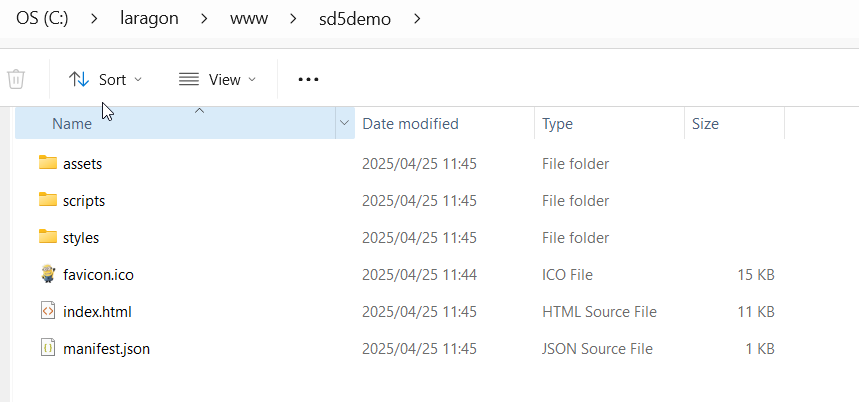Viewport: 859px width, 402px height.
Task: Select the manifest.json file name
Action: pos(106,348)
